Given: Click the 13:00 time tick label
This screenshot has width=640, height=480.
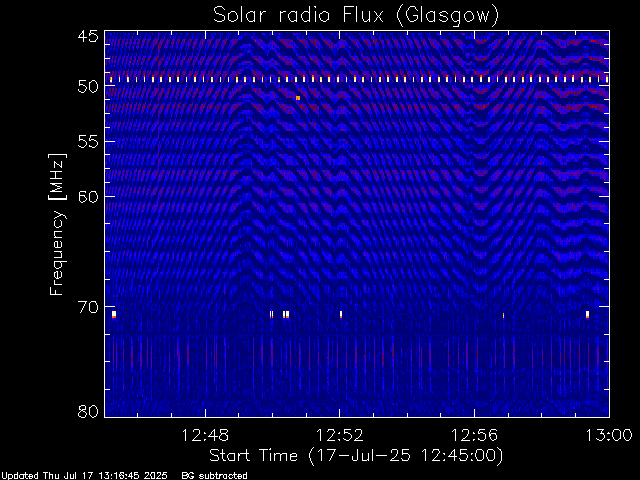Looking at the screenshot, I should tap(609, 435).
